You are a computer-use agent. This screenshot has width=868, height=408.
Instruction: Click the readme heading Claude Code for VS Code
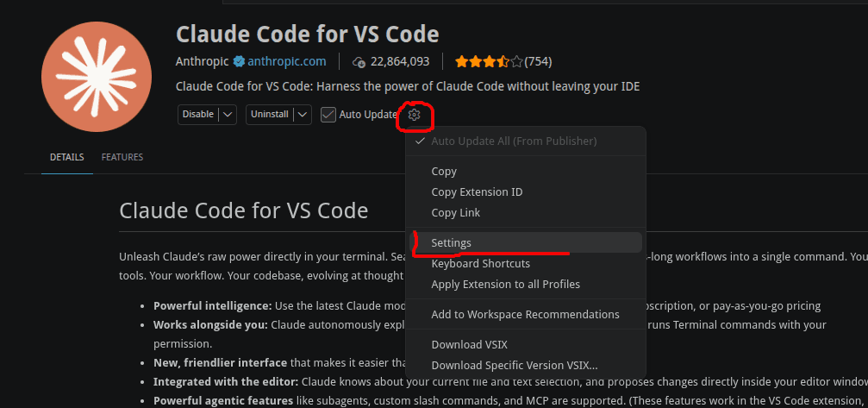244,211
